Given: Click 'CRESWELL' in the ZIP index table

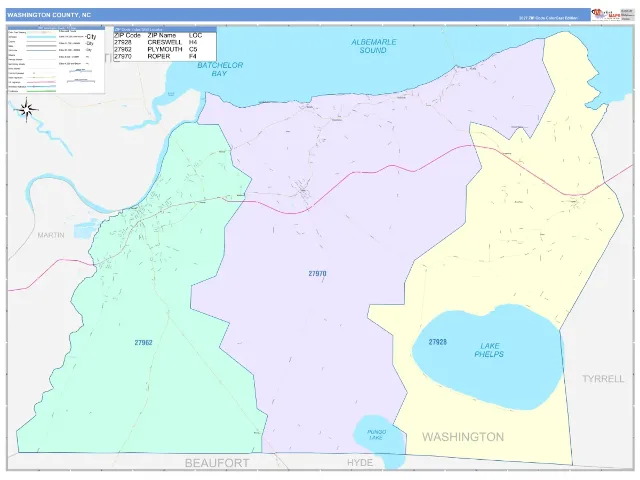Looking at the screenshot, I should [x=164, y=42].
